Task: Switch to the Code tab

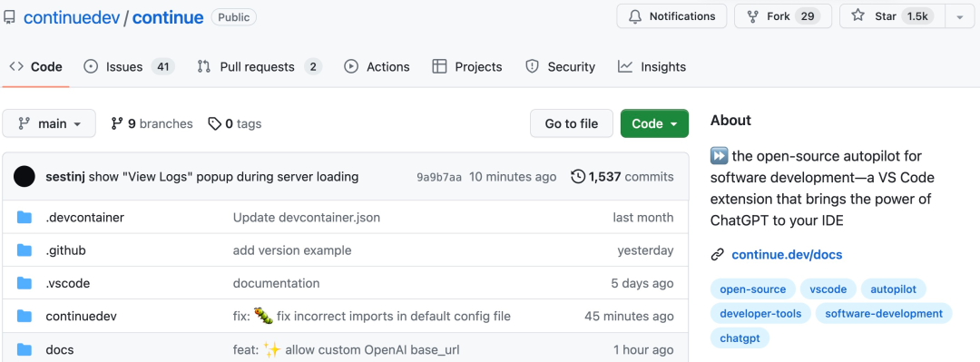Action: click(35, 67)
